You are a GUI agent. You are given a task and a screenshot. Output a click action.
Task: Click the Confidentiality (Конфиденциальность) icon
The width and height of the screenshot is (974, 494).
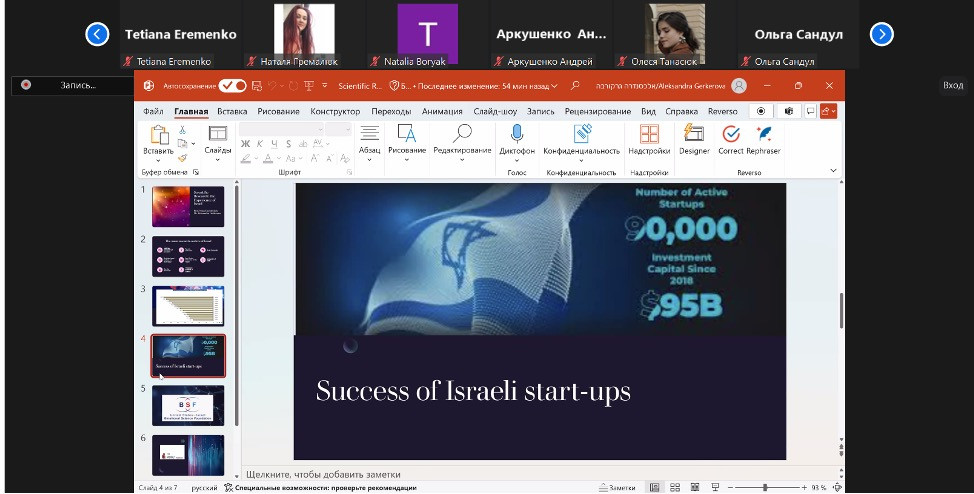pyautogui.click(x=581, y=134)
